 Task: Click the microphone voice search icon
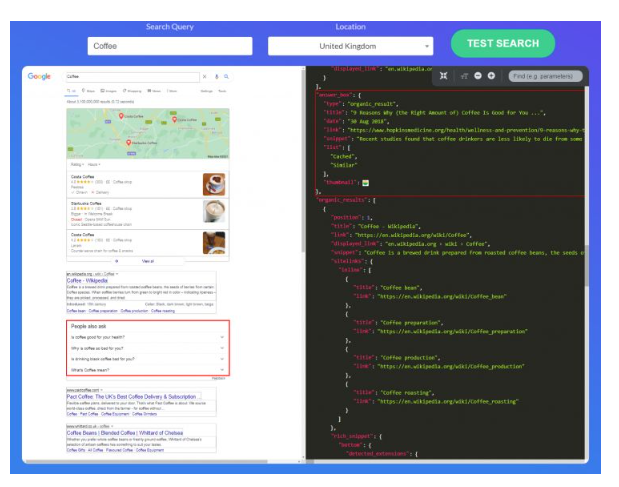coord(216,76)
